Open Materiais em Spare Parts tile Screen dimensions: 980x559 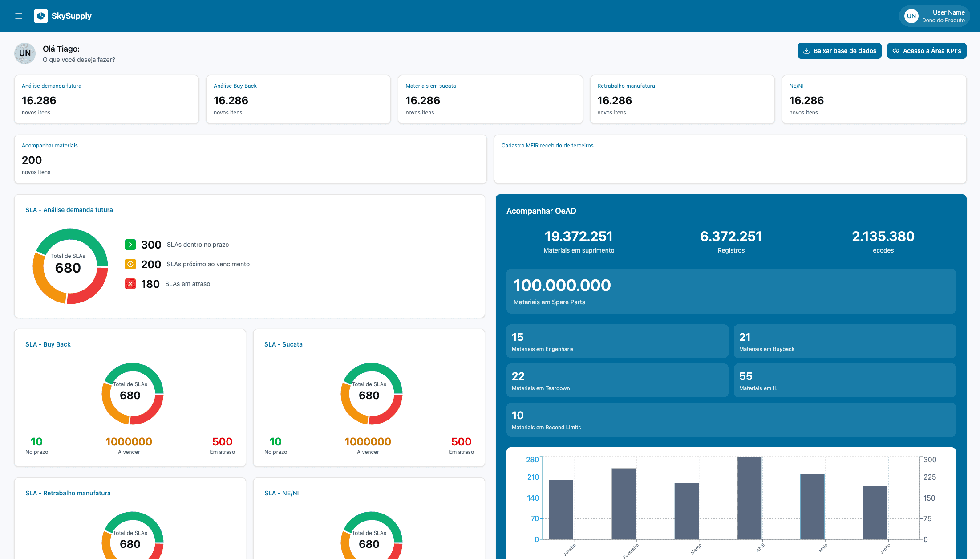[731, 291]
